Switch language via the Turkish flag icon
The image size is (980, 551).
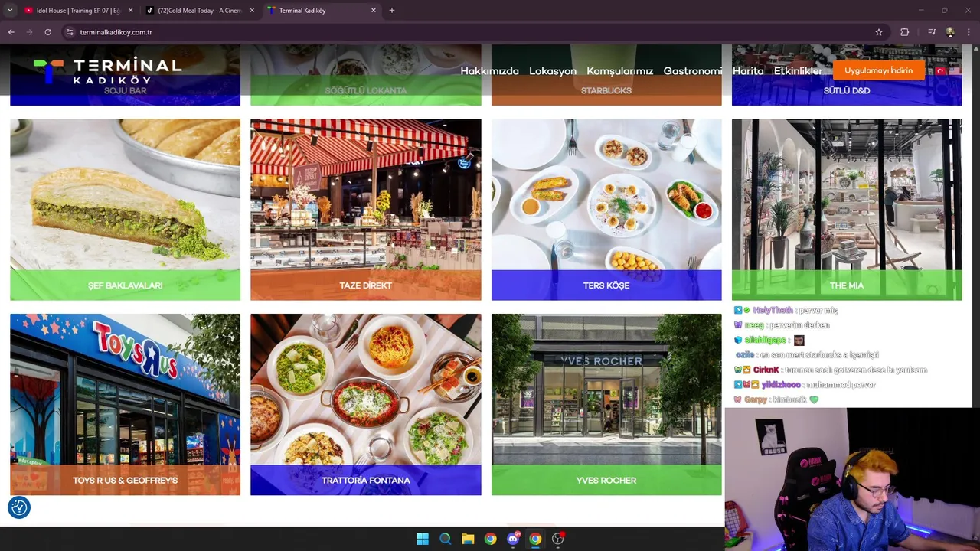[941, 70]
